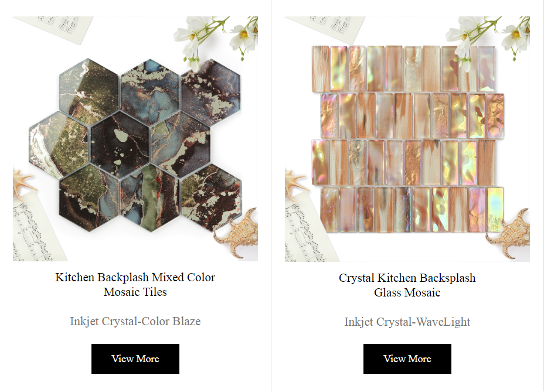Open the hexagon mosaic tile product image
This screenshot has height=392, width=544.
135,139
